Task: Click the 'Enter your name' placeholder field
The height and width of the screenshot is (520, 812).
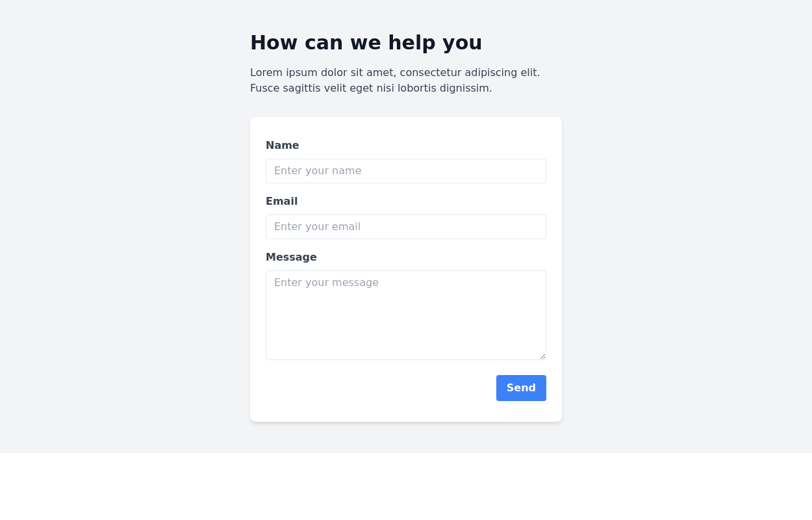Action: click(x=406, y=171)
